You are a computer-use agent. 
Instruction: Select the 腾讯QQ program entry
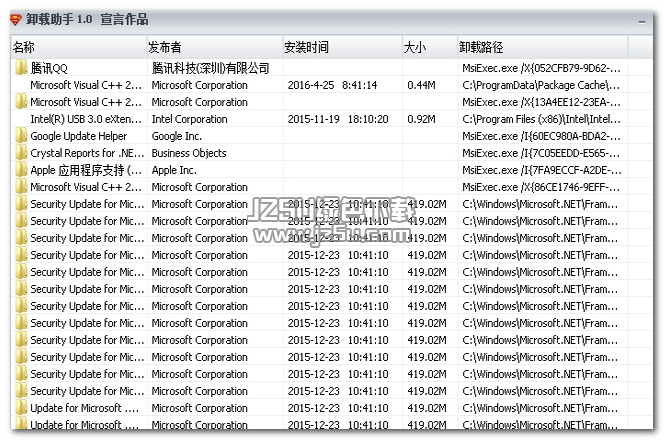(x=49, y=68)
